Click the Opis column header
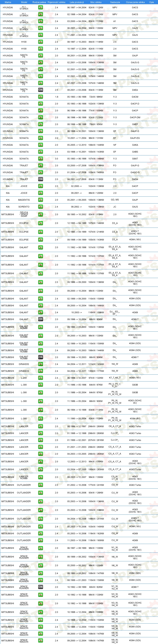The width and height of the screenshot is (158, 644). pyautogui.click(x=152, y=2)
